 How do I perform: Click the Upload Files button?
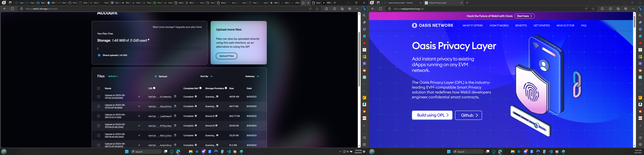tap(227, 56)
